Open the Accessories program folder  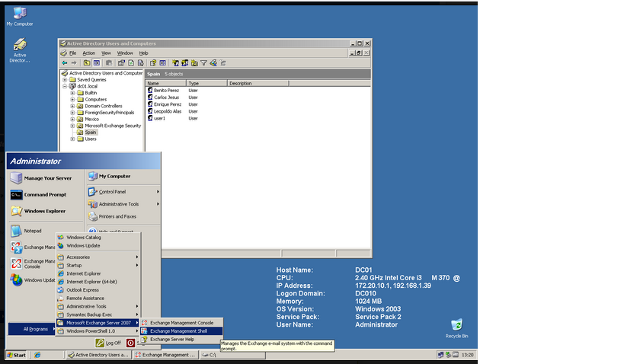(x=98, y=257)
